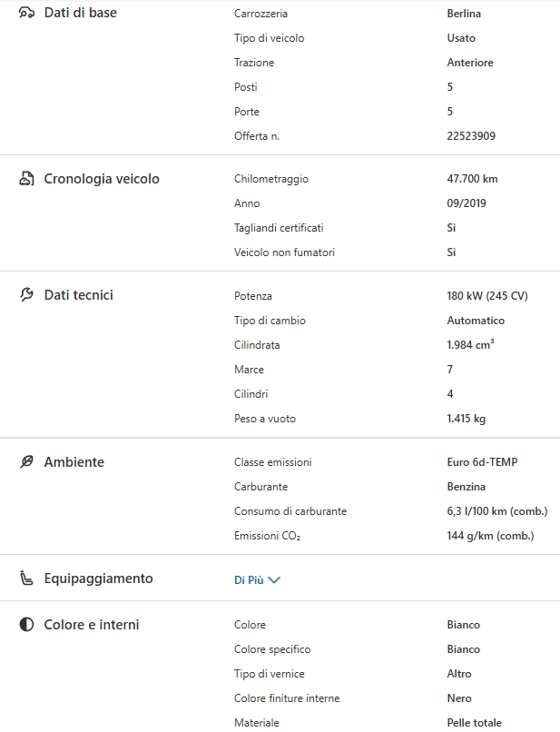560x732 pixels.
Task: Click the leaf icon beside Ambiente
Action: (26, 462)
